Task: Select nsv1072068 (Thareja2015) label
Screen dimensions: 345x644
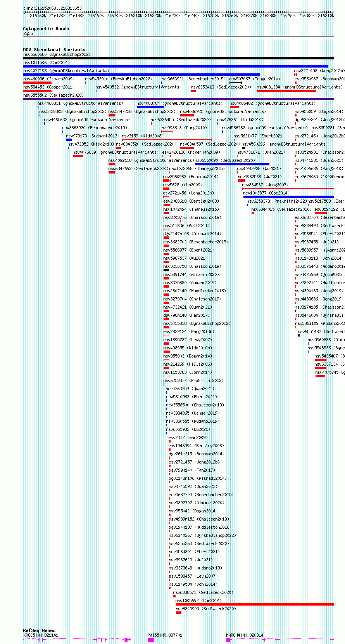Action: 197,169
